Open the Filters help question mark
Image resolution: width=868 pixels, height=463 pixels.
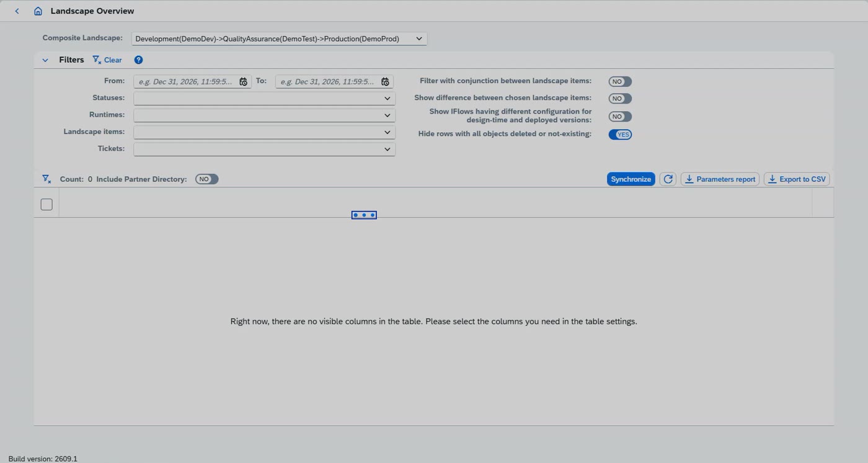pyautogui.click(x=138, y=60)
